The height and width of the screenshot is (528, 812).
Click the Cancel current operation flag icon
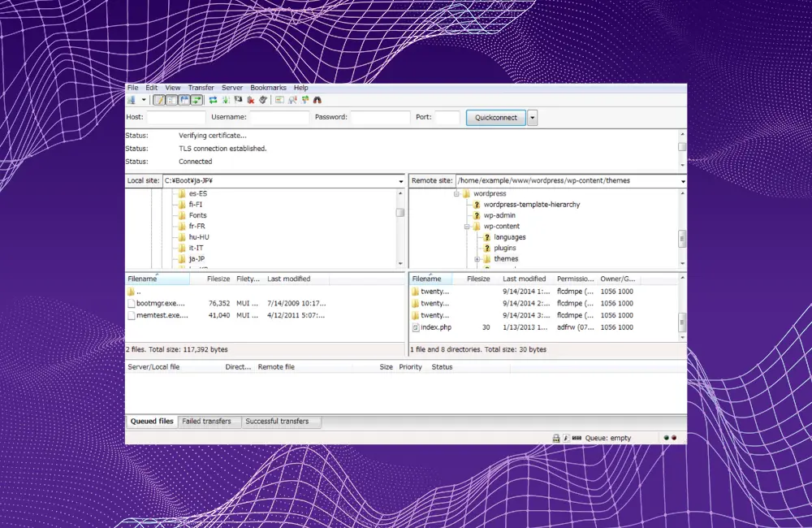pos(238,100)
